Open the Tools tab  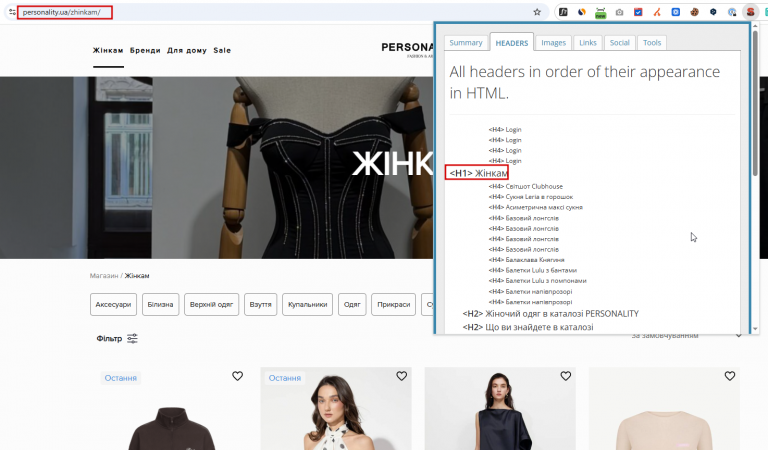(x=652, y=43)
